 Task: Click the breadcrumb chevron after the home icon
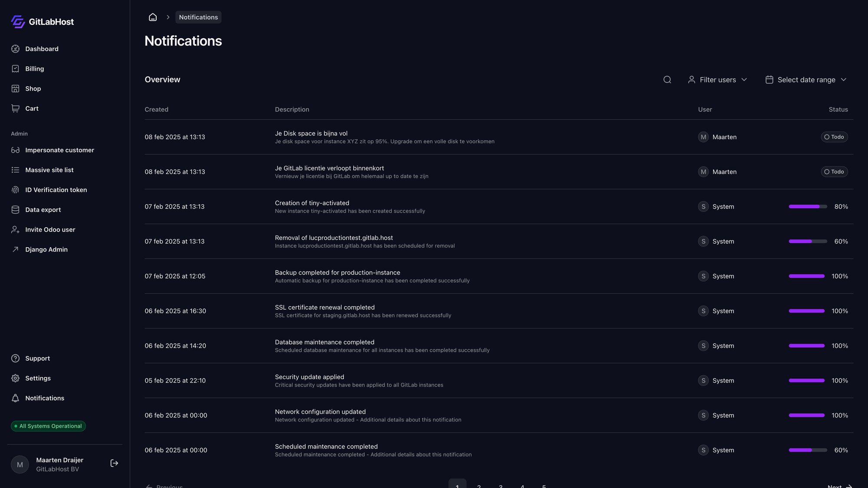coord(168,17)
